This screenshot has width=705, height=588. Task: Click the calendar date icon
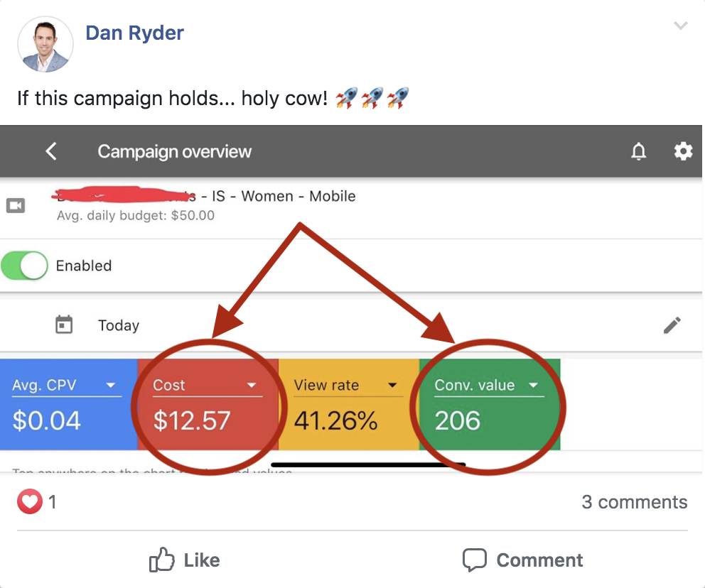(x=64, y=325)
